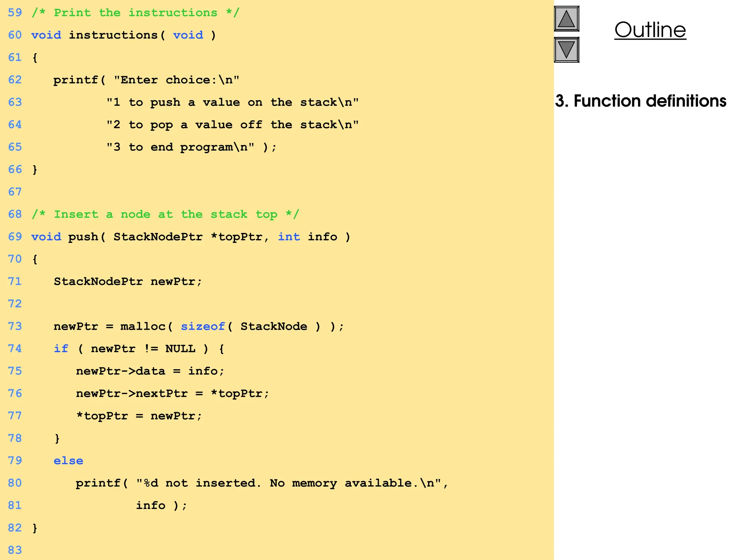Image resolution: width=747 pixels, height=560 pixels.
Task: Click the closing brace on line 82
Action: coord(35,528)
